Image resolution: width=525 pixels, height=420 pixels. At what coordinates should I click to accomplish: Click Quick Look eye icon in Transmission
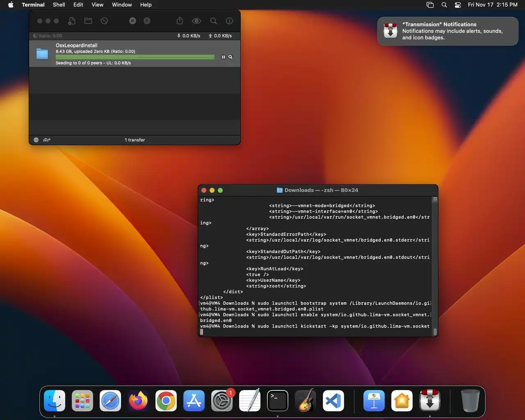pyautogui.click(x=196, y=21)
